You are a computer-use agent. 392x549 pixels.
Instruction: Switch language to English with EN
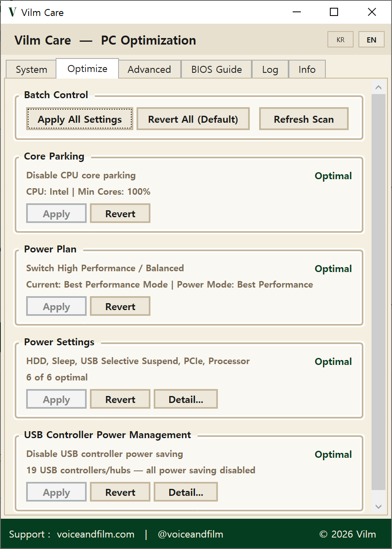point(371,39)
